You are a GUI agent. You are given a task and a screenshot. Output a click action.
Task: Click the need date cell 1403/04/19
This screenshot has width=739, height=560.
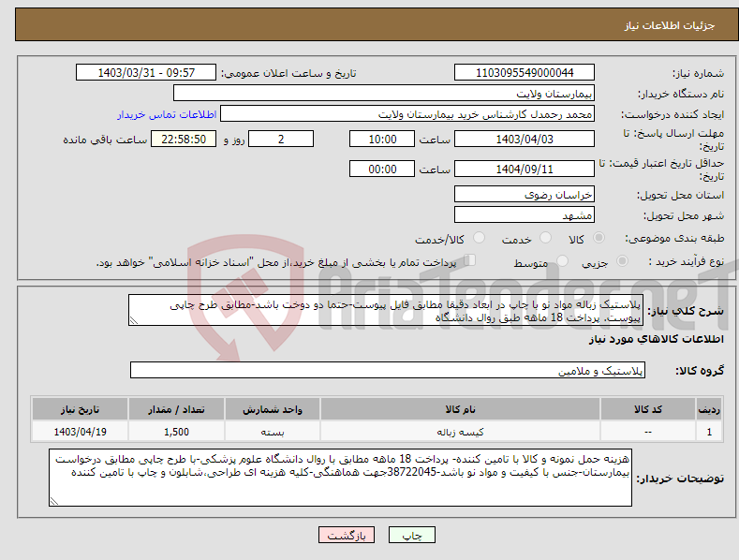(81, 432)
